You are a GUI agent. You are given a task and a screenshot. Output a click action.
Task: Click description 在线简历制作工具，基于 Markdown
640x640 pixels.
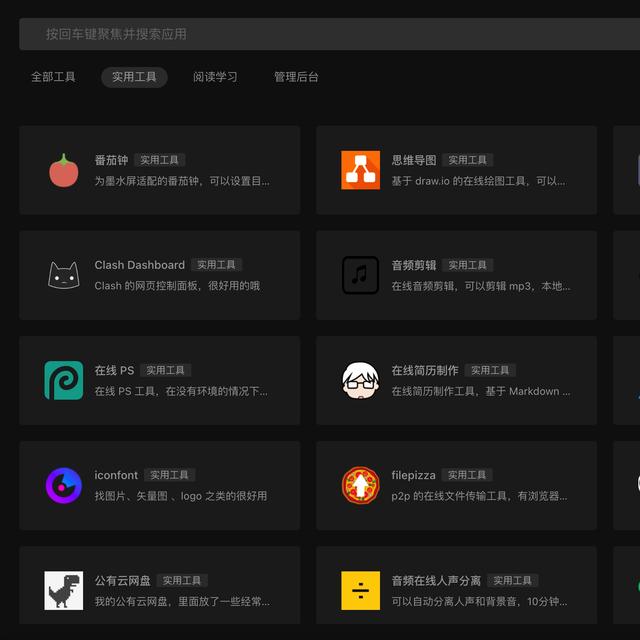pyautogui.click(x=481, y=391)
